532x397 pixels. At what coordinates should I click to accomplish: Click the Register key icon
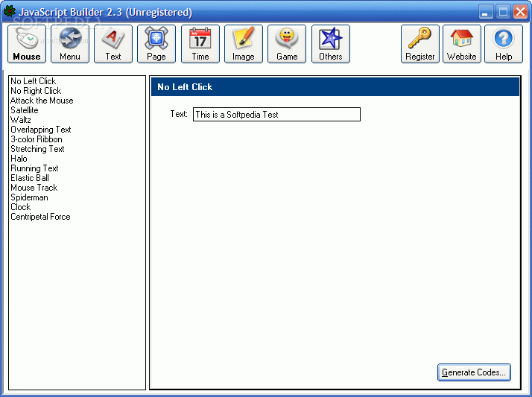420,44
